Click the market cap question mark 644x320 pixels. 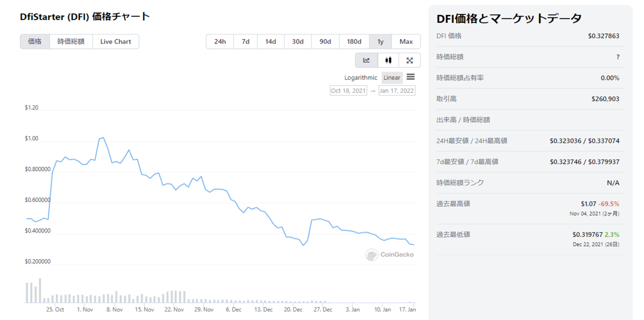point(618,57)
